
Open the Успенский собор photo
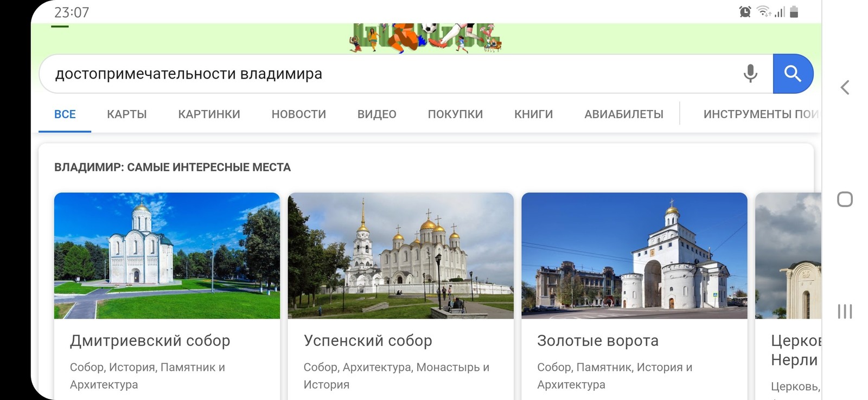(x=400, y=256)
